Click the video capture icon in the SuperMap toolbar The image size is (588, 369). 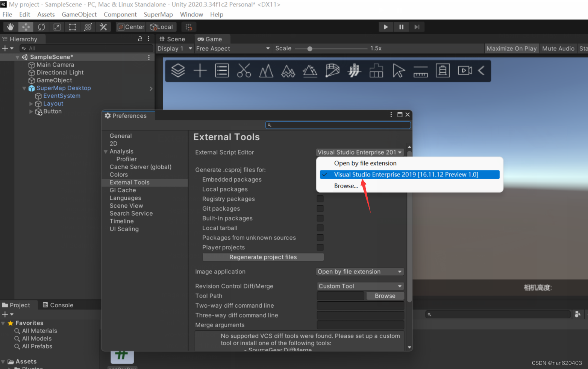click(x=465, y=71)
